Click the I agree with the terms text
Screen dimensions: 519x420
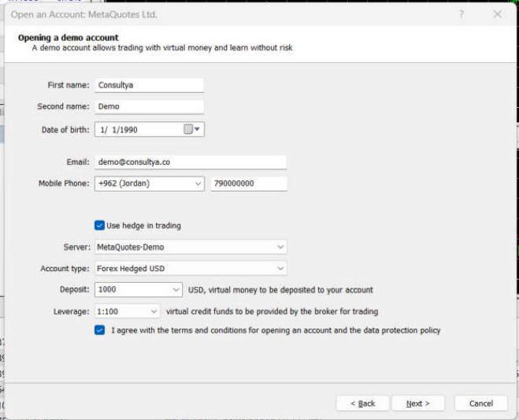[276, 330]
